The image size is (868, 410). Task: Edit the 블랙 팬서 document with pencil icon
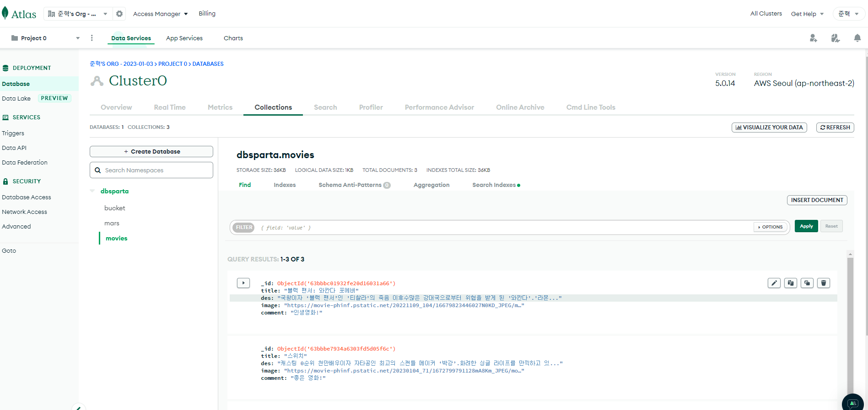tap(774, 283)
